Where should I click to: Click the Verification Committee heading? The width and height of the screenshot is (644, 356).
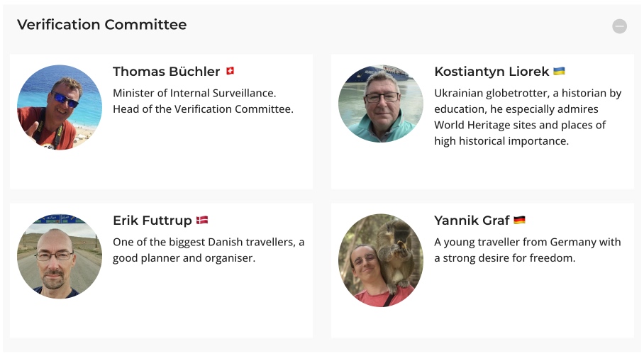102,25
